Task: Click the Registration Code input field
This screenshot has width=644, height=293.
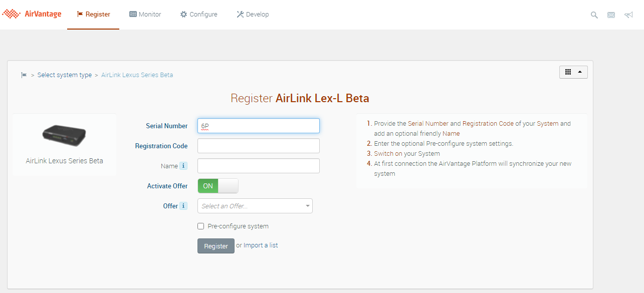Action: 259,146
